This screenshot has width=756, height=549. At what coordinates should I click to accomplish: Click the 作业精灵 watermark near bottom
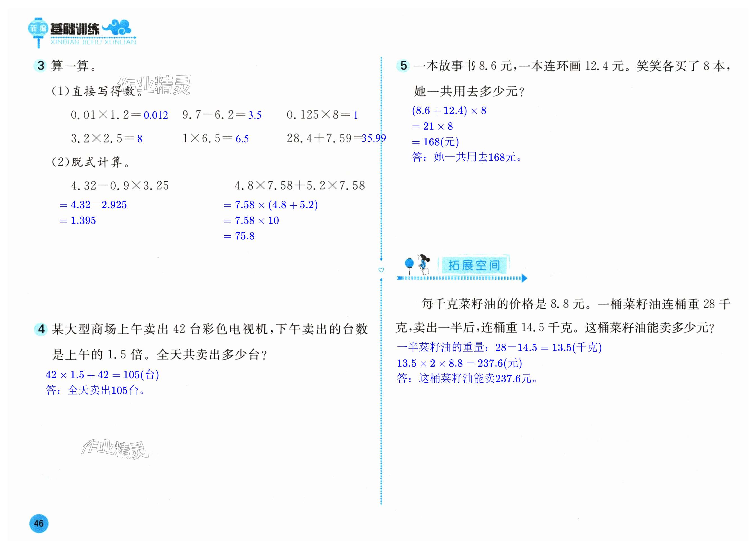(115, 449)
